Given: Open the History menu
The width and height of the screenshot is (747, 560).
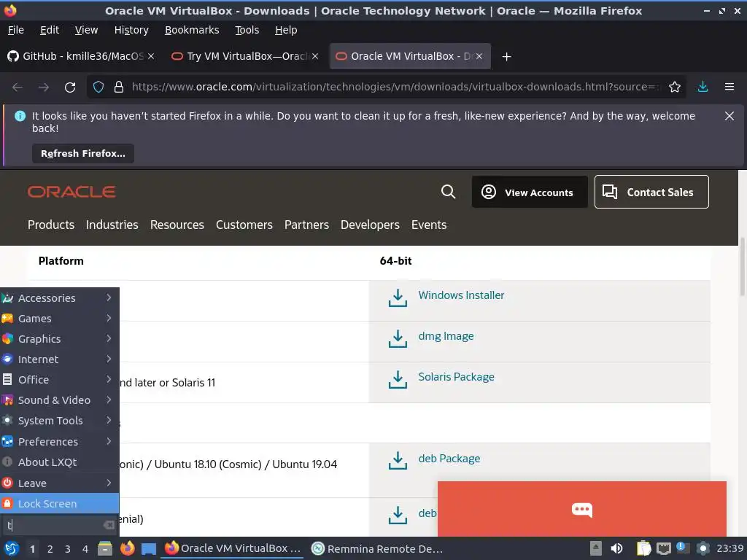Looking at the screenshot, I should click(x=131, y=30).
